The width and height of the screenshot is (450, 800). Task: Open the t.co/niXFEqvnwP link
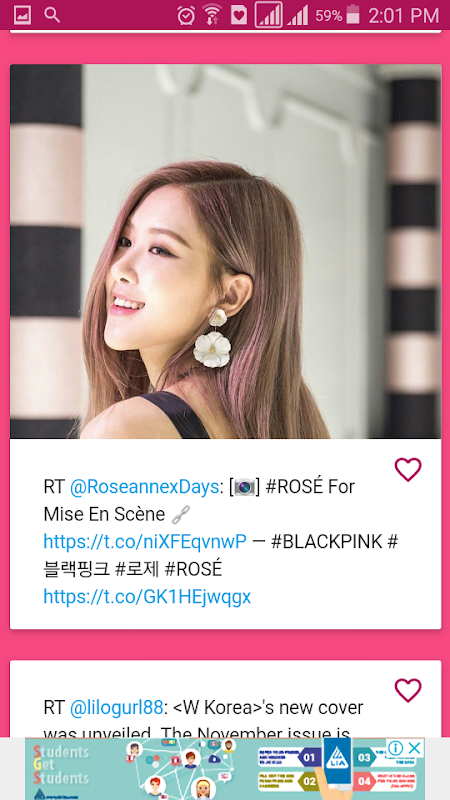pos(145,541)
